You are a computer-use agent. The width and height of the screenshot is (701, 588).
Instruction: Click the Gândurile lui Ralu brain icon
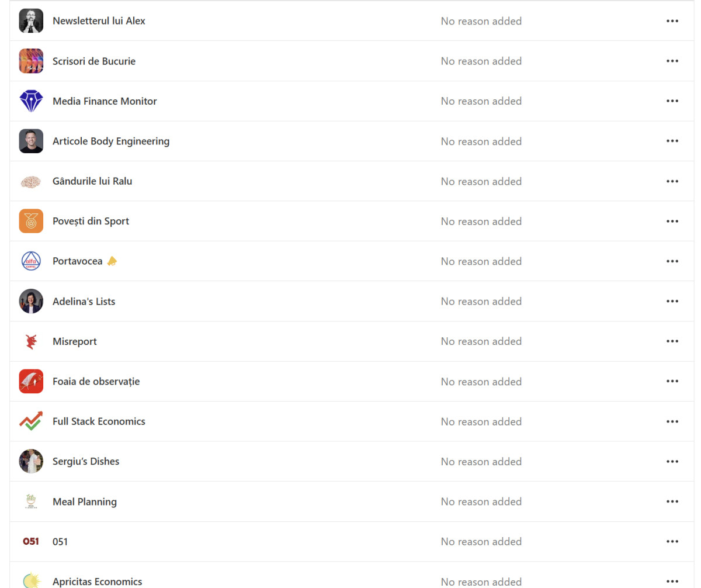click(31, 181)
